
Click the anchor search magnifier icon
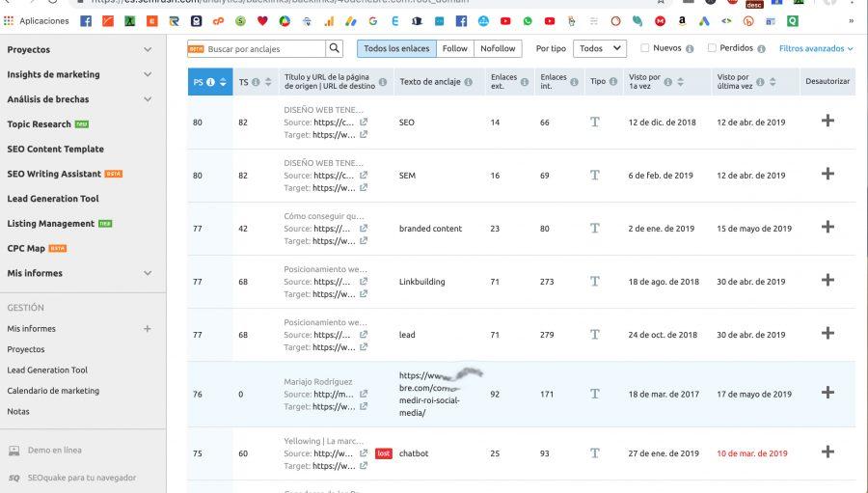click(x=335, y=48)
